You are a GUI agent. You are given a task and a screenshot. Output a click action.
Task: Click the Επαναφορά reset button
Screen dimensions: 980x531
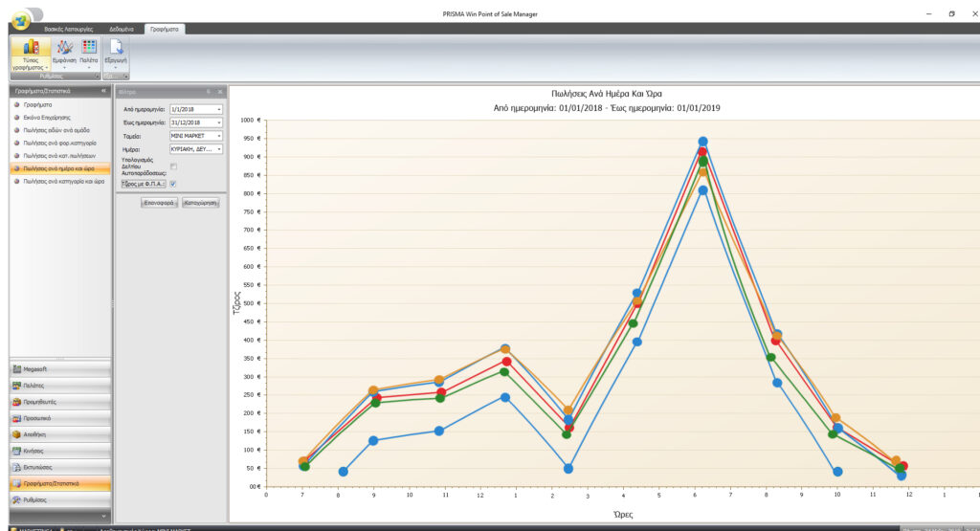(159, 203)
